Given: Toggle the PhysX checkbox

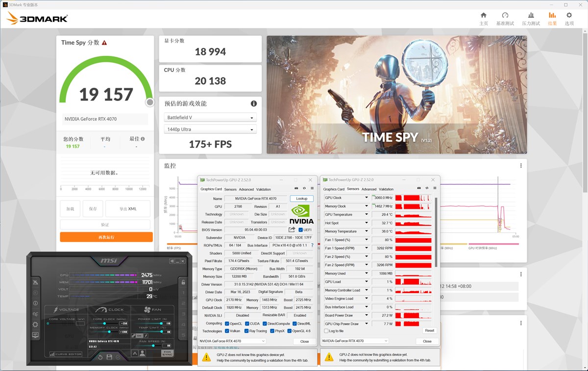Looking at the screenshot, I should coord(271,331).
